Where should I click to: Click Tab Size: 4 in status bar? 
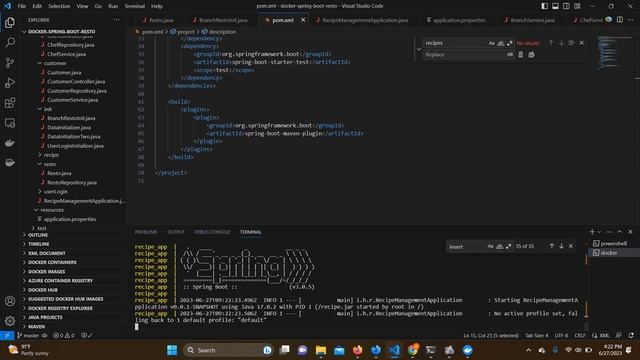coord(537,336)
